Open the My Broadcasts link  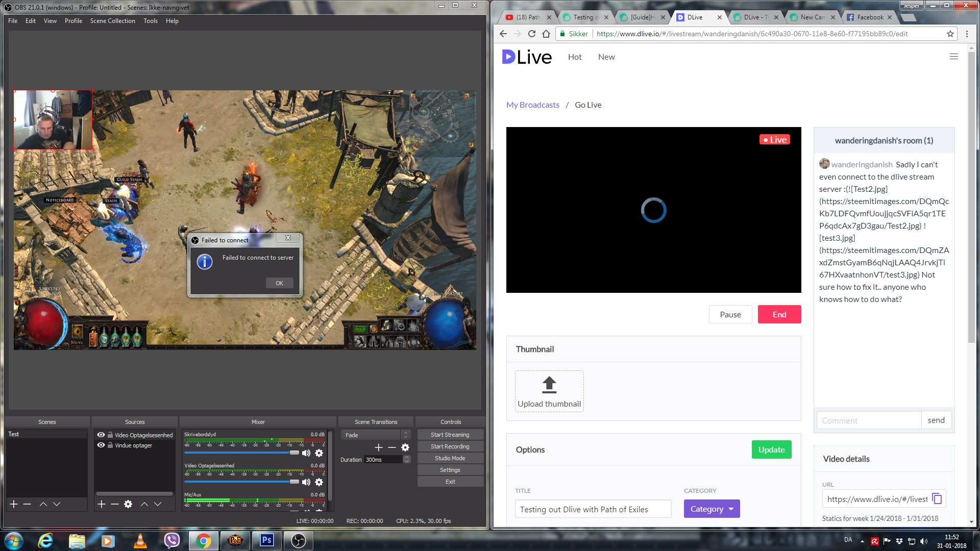point(533,105)
